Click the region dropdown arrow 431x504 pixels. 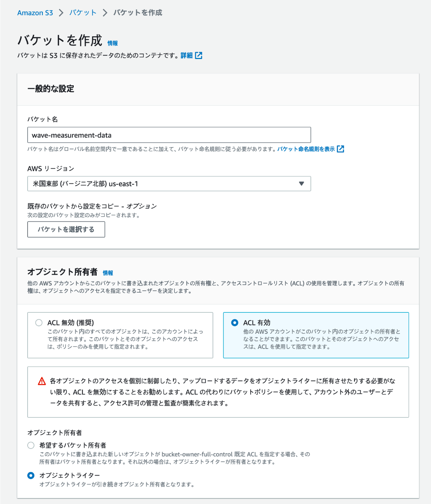pos(301,184)
